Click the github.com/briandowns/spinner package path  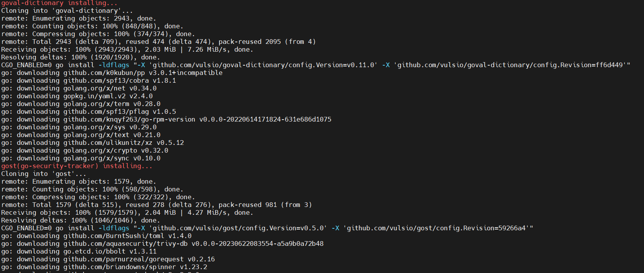click(x=120, y=267)
